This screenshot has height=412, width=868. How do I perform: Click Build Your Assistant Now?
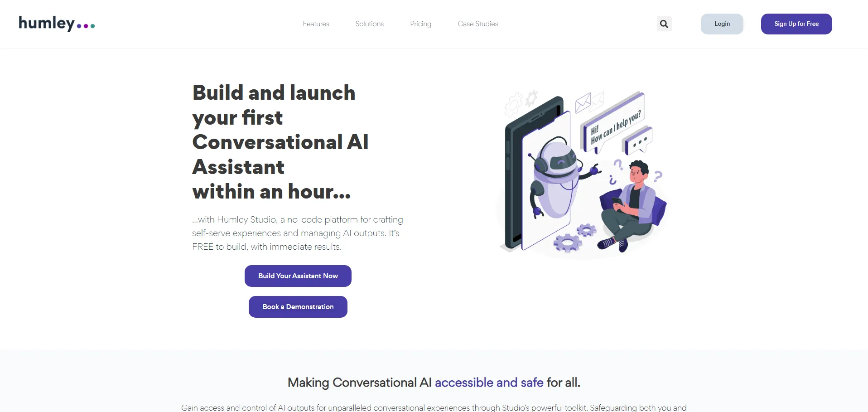298,276
